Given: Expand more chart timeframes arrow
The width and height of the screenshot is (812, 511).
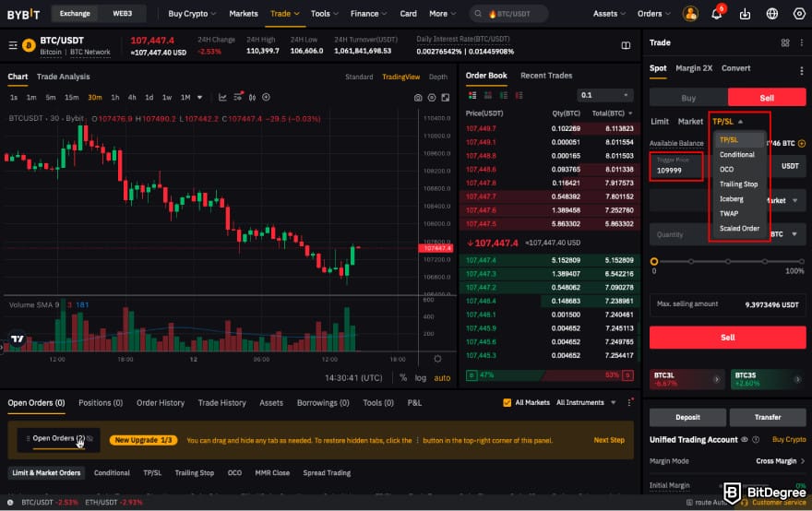Looking at the screenshot, I should tap(200, 98).
